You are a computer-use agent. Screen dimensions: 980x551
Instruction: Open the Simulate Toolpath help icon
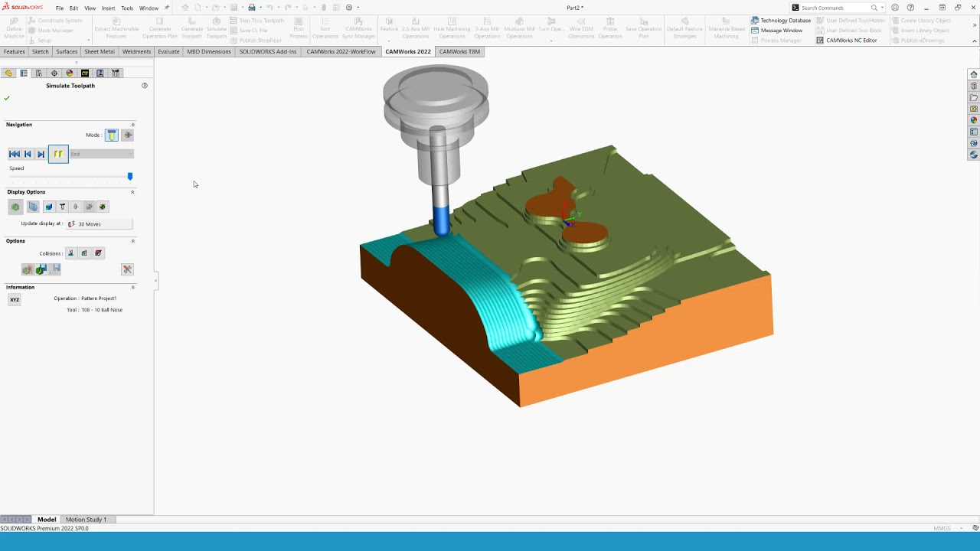click(x=145, y=86)
